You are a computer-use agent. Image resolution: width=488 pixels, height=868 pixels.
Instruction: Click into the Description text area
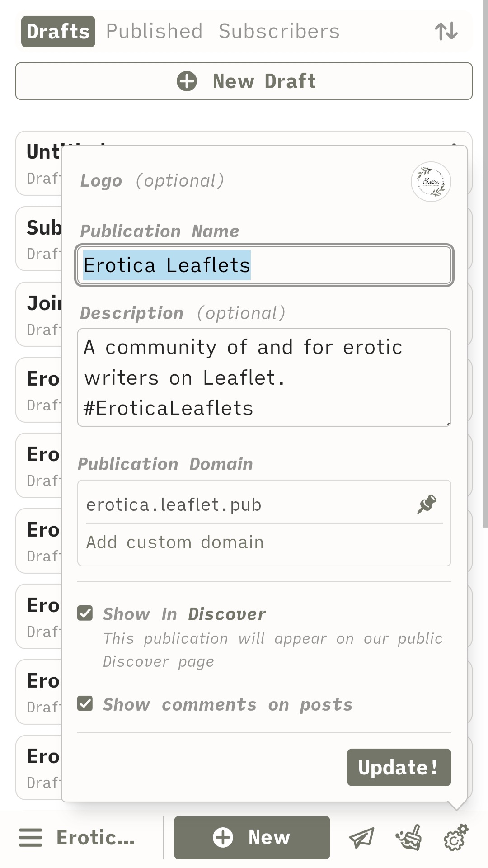tap(264, 377)
